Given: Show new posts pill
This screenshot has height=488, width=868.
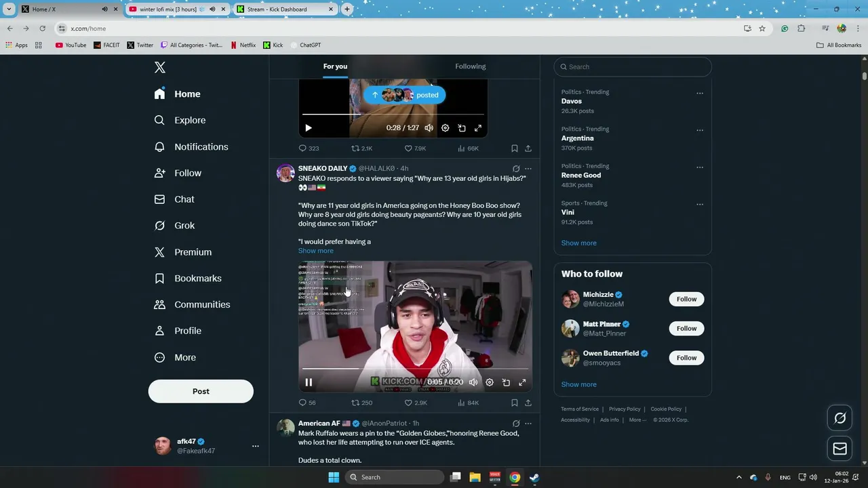Looking at the screenshot, I should coord(404,95).
